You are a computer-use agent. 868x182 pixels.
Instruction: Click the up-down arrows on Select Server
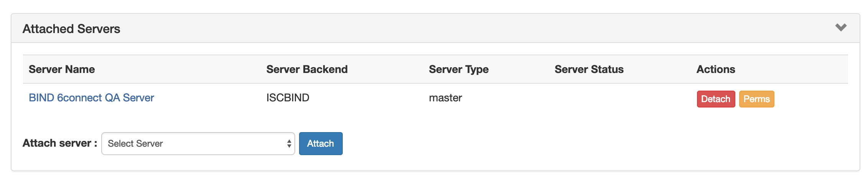289,144
